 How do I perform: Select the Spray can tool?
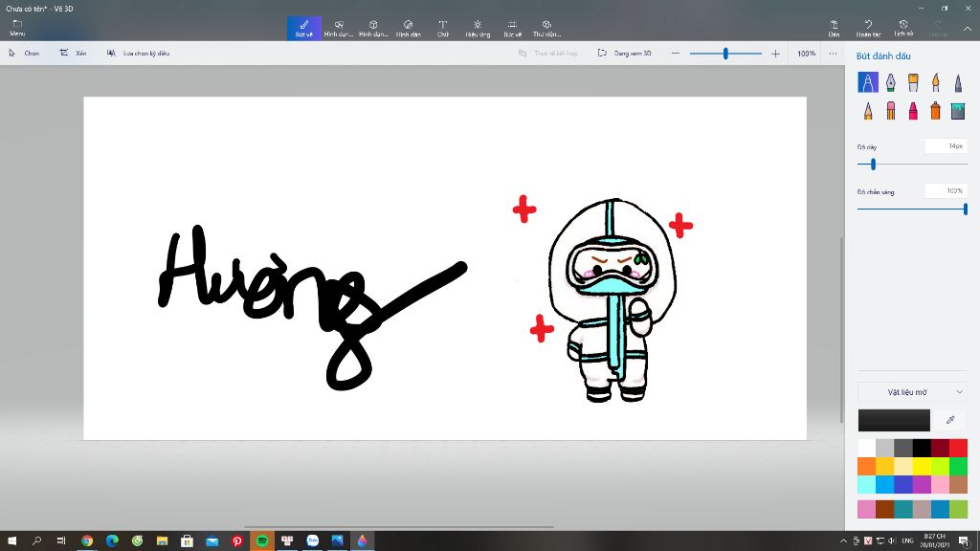coord(936,111)
